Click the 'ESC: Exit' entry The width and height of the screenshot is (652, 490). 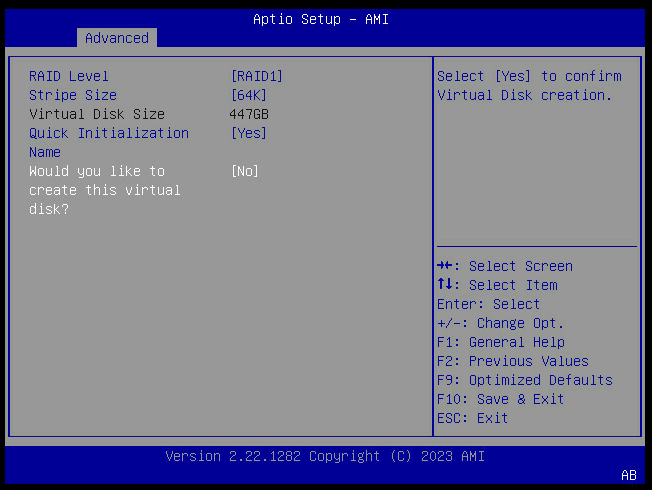472,418
